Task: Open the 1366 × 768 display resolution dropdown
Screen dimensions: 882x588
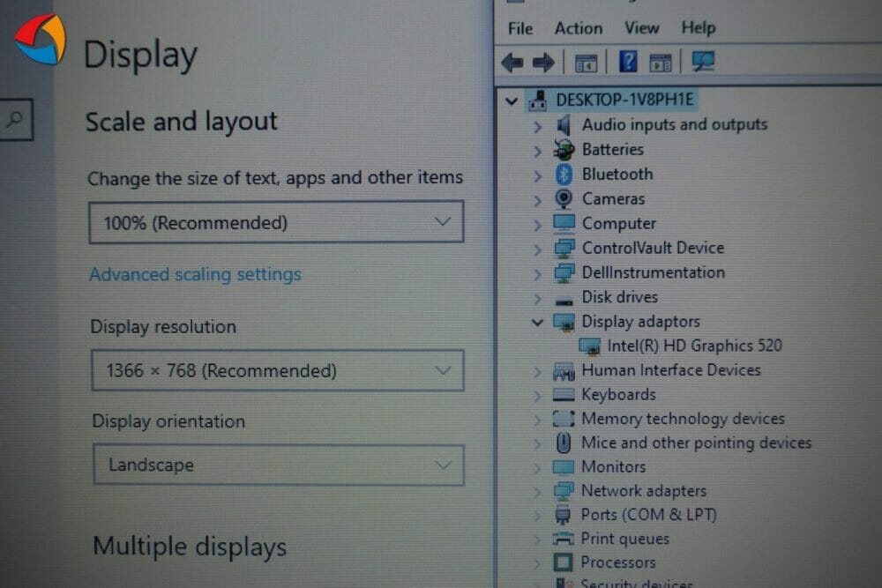Action: (277, 370)
